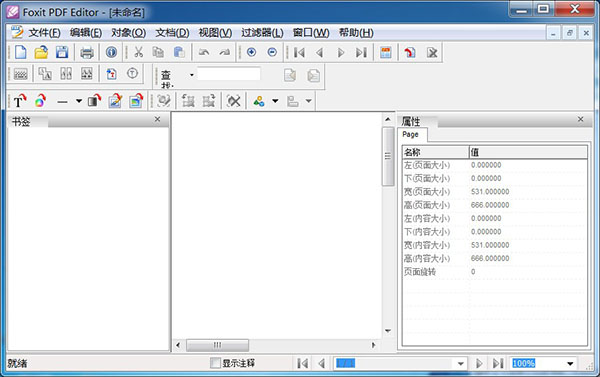This screenshot has height=377, width=600.
Task: Open the 窗口(W) menu
Action: (311, 33)
